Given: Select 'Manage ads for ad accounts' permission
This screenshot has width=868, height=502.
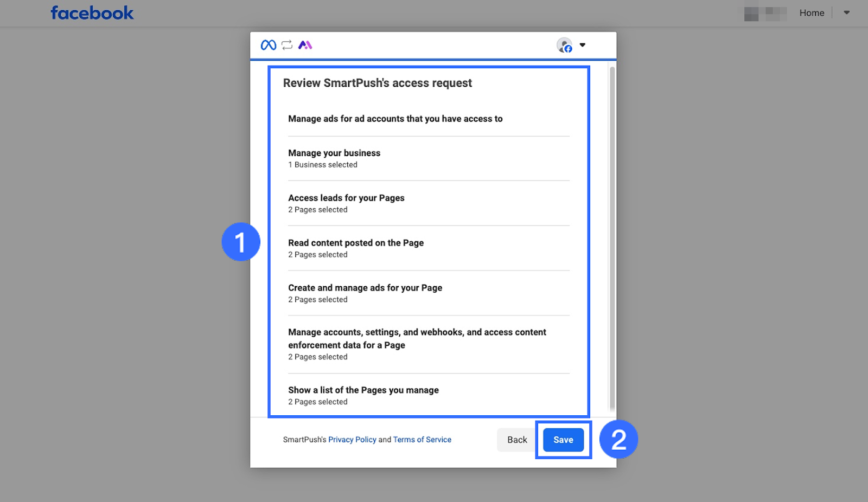Looking at the screenshot, I should (395, 119).
